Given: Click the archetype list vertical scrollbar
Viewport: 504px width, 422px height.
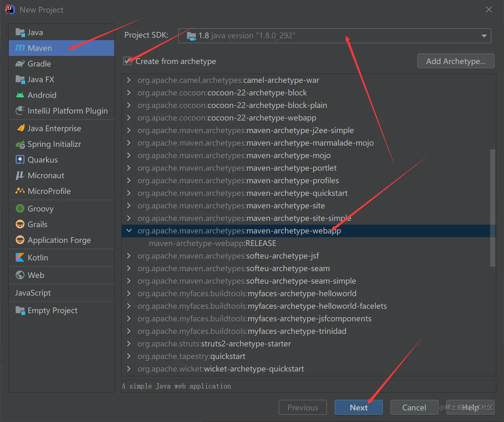Looking at the screenshot, I should coord(493,208).
